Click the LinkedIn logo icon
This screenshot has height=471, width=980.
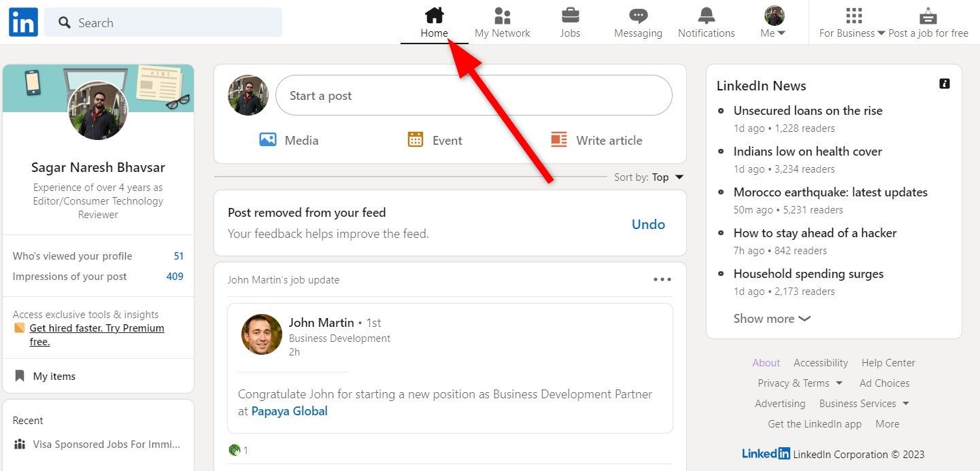click(x=23, y=22)
